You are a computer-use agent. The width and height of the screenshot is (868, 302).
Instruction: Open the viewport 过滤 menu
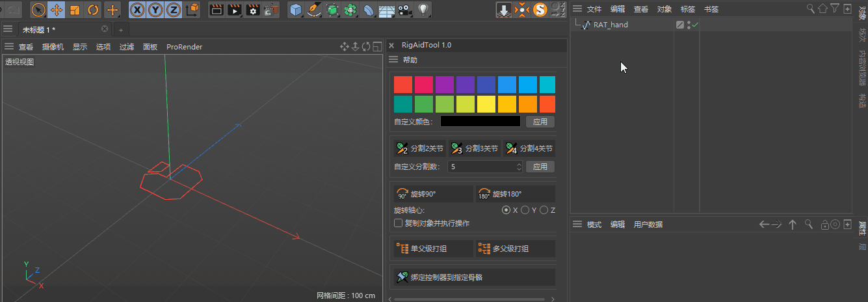(x=127, y=47)
